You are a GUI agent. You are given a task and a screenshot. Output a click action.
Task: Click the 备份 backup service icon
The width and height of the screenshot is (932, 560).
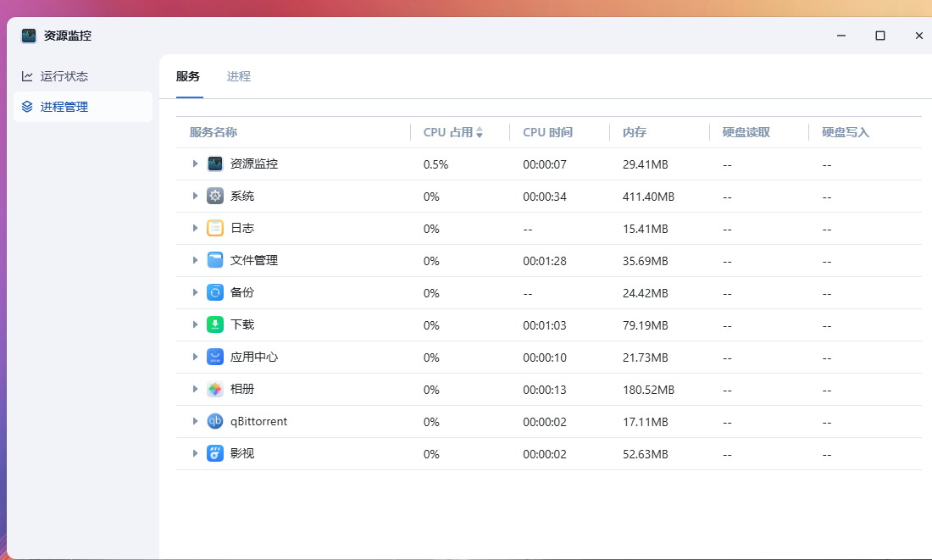[x=215, y=292]
